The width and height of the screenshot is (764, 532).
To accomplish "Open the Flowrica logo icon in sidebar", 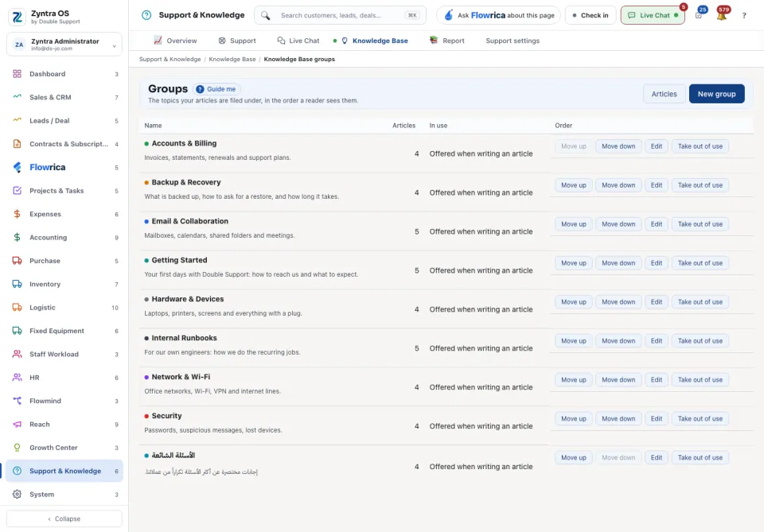I will (17, 167).
